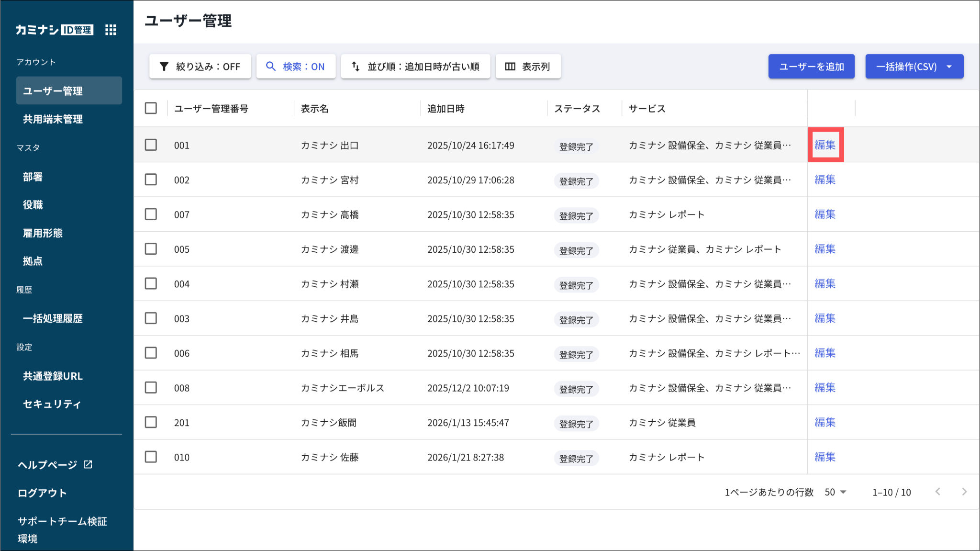This screenshot has height=551, width=980.
Task: Go to next page arrow
Action: tap(964, 492)
